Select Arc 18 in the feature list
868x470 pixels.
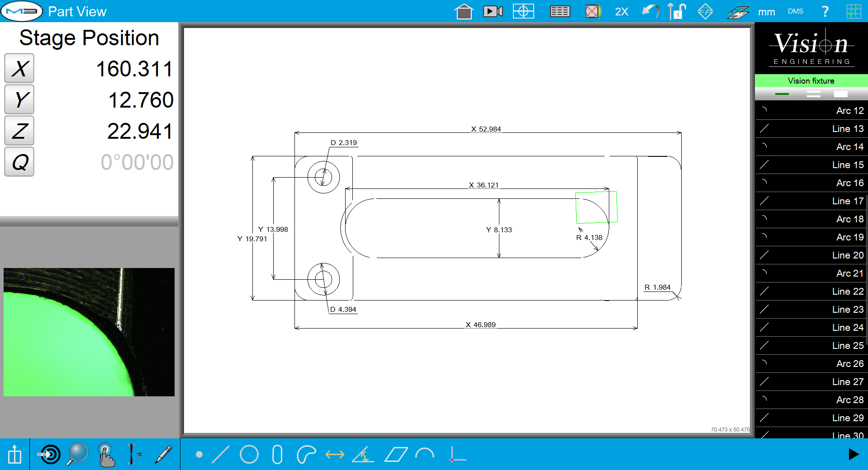pos(811,219)
